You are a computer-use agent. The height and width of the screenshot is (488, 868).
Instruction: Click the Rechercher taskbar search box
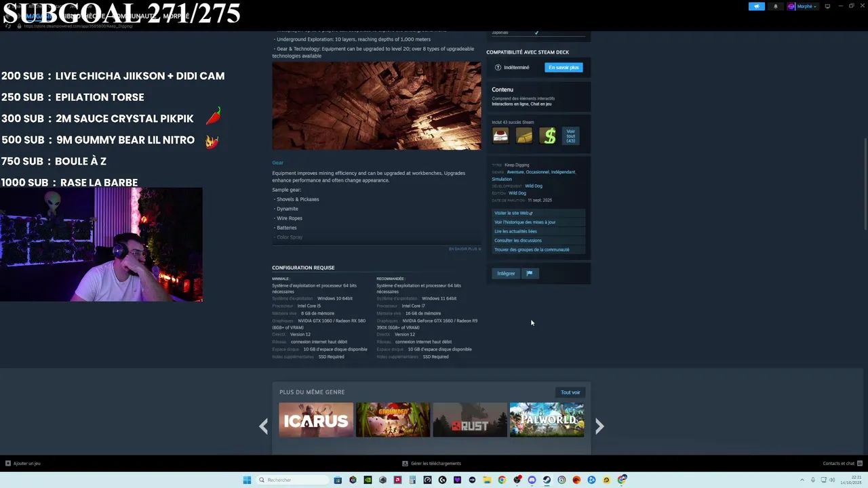pos(292,480)
